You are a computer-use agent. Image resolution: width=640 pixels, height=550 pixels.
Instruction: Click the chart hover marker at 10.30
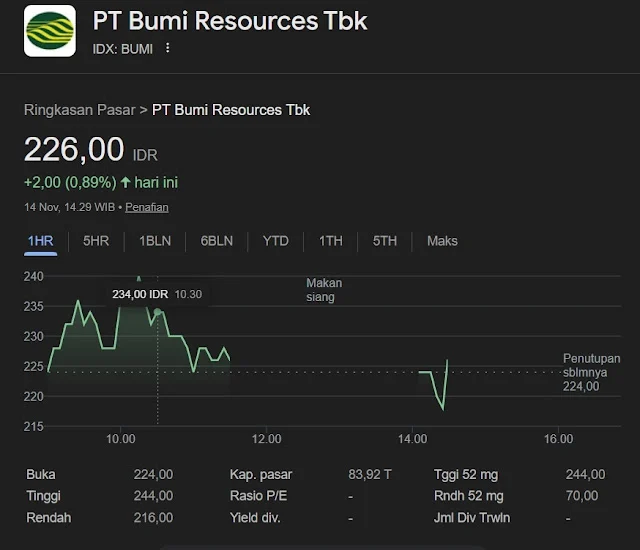click(158, 312)
